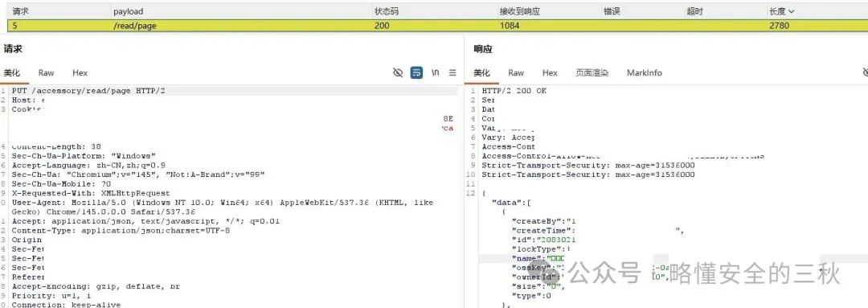Toggle word wrap icon in request panel
868x308 pixels.
417,72
